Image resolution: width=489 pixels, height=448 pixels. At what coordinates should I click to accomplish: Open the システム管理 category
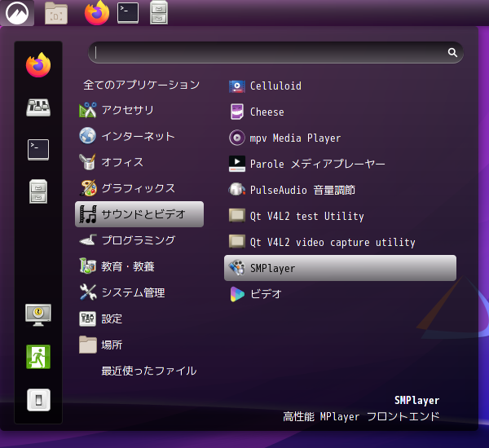tap(139, 292)
